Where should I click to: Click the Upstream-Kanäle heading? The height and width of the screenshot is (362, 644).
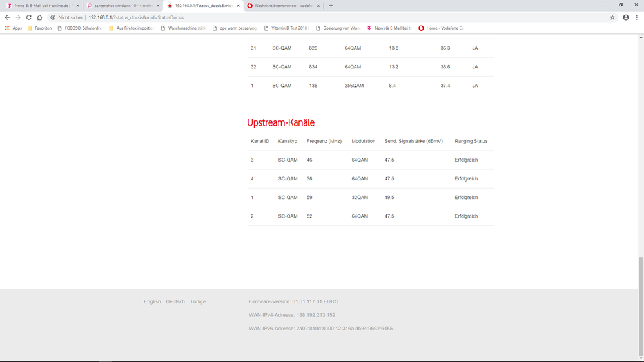coord(280,122)
